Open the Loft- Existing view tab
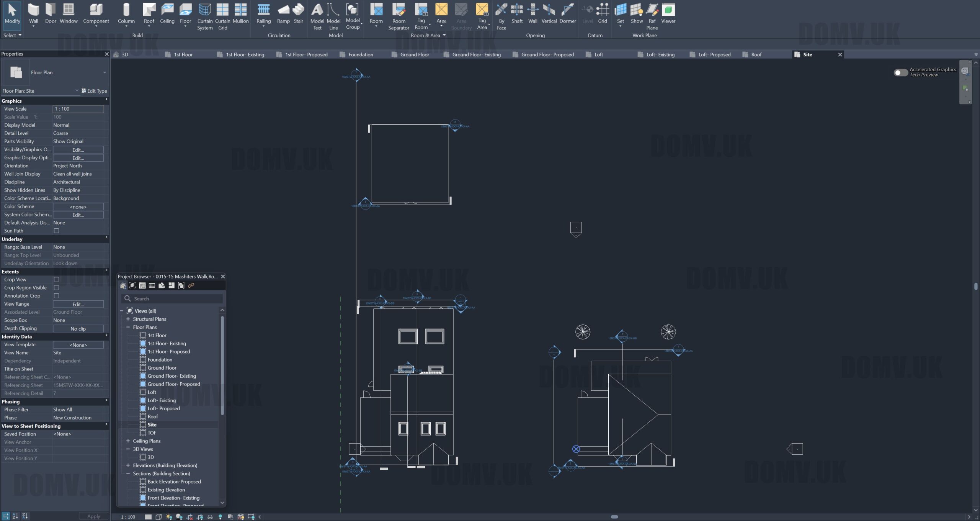This screenshot has width=980, height=521. coord(660,55)
